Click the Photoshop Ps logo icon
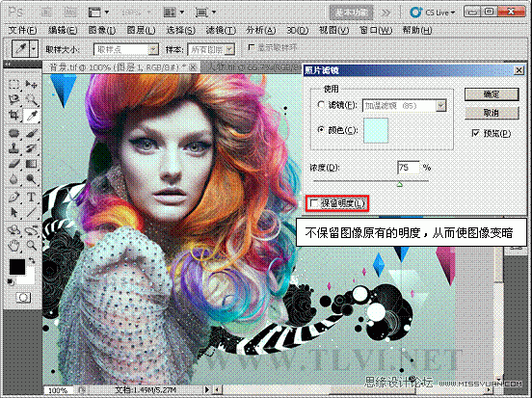532x398 pixels. pyautogui.click(x=14, y=13)
